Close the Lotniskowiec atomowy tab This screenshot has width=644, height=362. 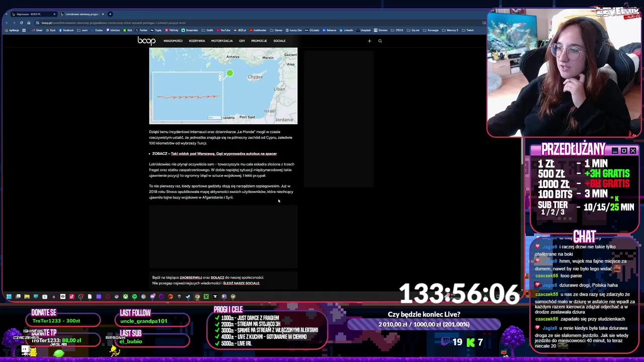tap(103, 14)
